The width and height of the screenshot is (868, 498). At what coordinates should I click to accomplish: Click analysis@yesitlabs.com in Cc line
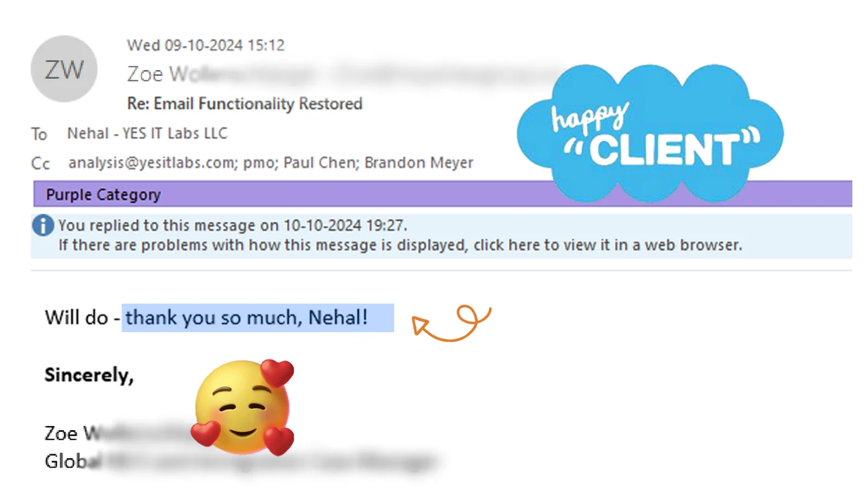(152, 163)
